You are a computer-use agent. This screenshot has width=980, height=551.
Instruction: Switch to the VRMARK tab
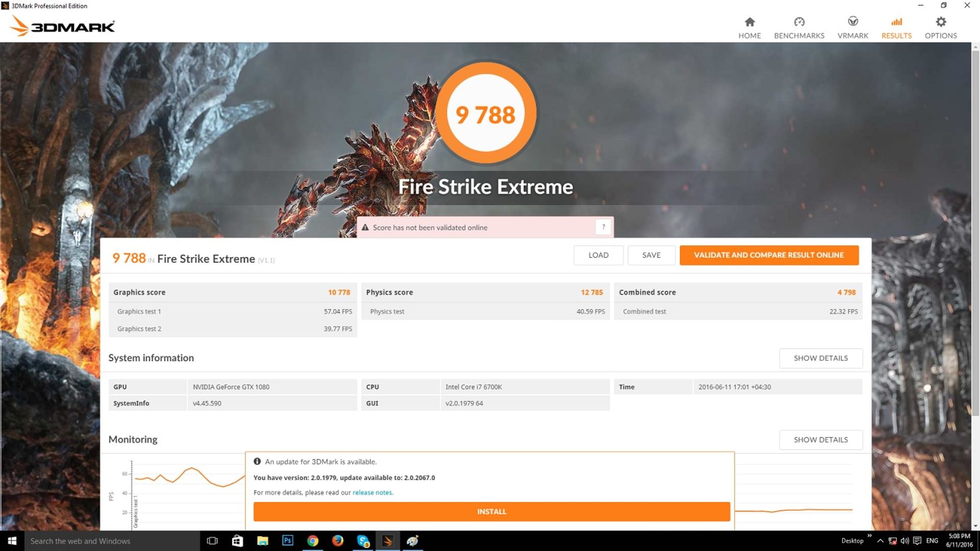(852, 28)
